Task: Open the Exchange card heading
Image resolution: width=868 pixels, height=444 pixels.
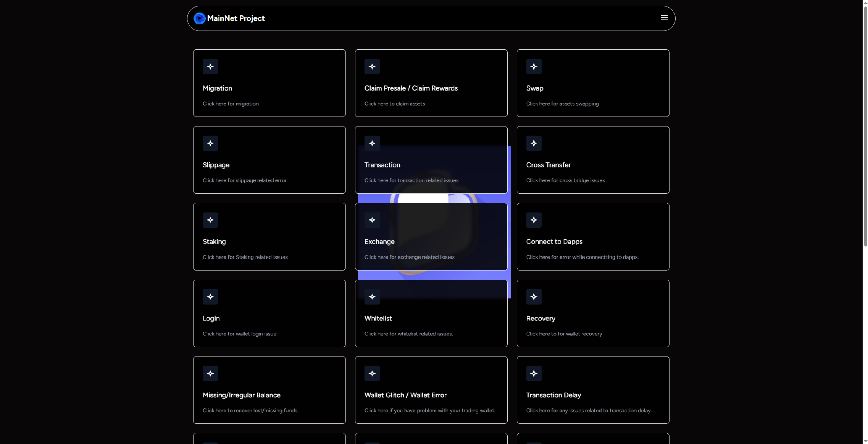Action: point(379,242)
